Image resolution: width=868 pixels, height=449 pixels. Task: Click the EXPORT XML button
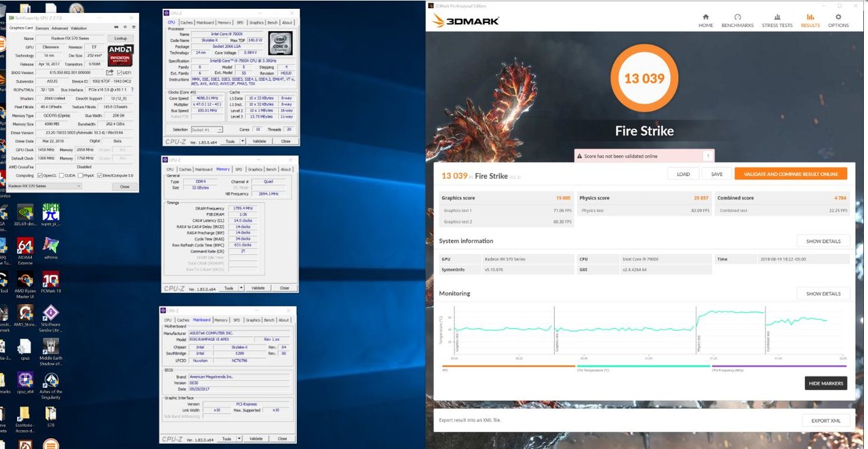click(826, 421)
